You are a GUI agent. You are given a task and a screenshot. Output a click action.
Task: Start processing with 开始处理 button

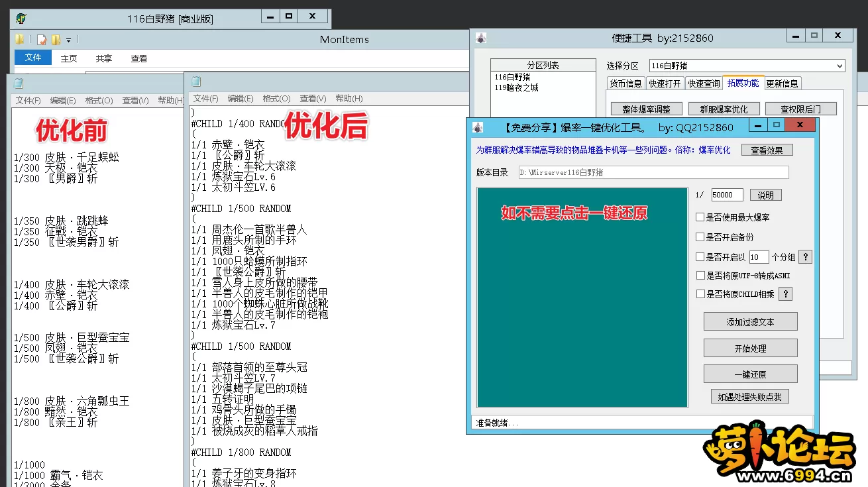click(750, 348)
